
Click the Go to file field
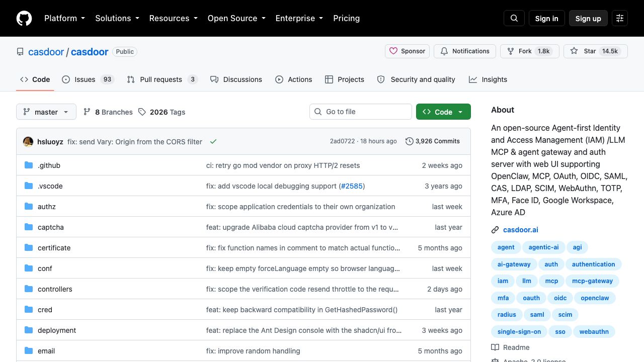[361, 112]
